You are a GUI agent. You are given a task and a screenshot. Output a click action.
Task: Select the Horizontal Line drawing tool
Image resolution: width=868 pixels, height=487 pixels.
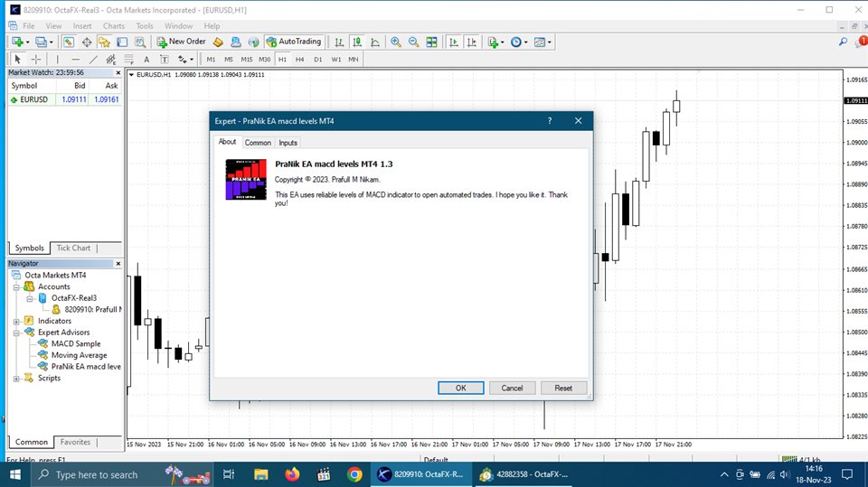point(75,60)
